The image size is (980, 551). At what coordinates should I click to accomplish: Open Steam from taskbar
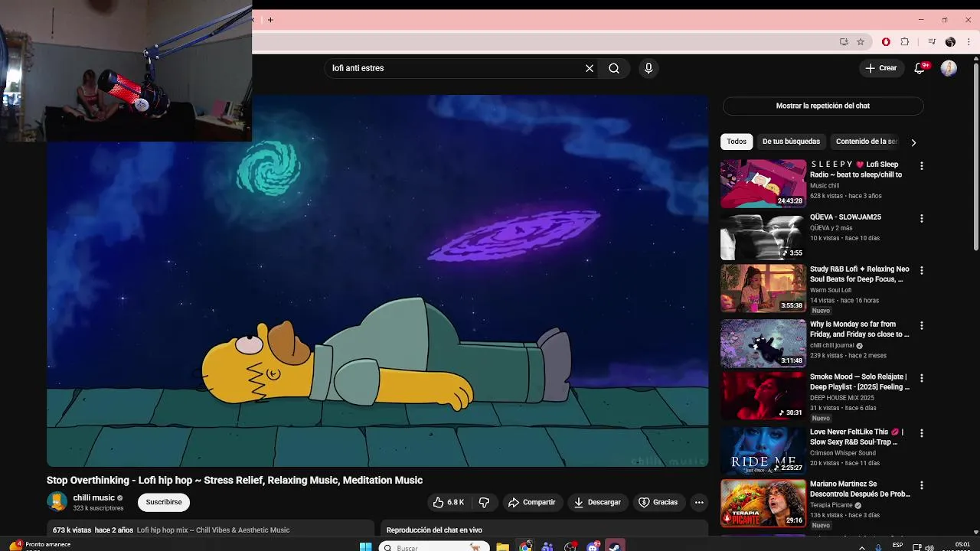615,546
